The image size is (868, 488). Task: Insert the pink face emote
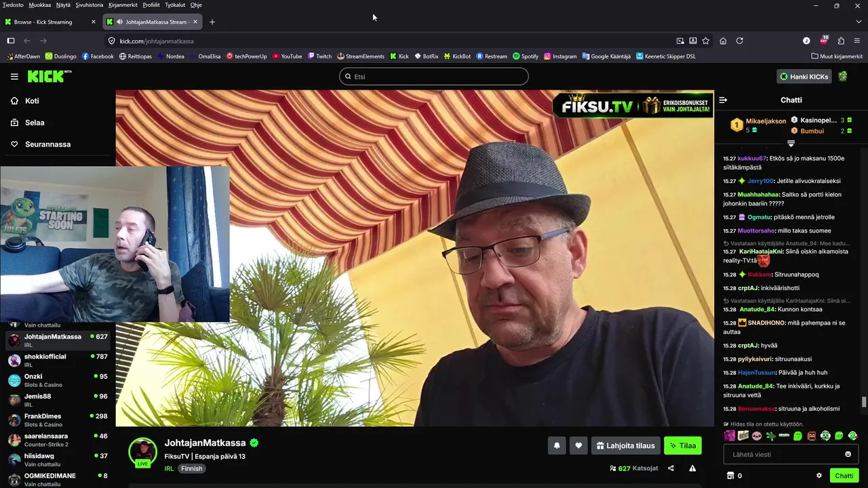[757, 436]
